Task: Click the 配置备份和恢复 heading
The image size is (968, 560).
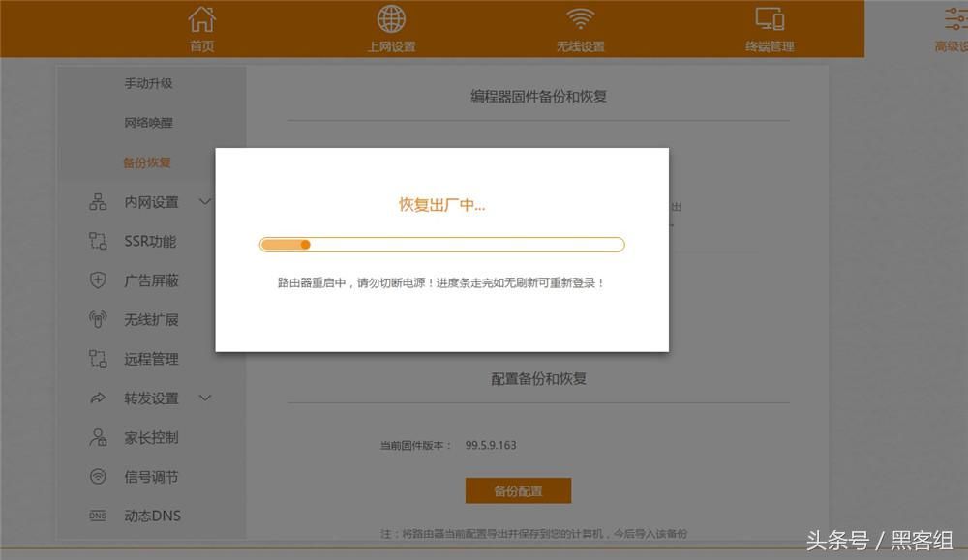Action: [538, 379]
